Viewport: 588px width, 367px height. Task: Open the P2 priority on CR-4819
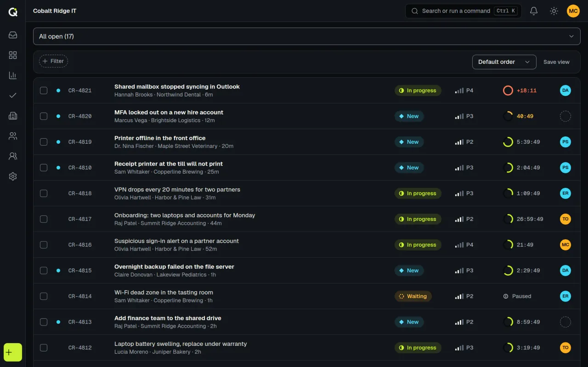pos(464,142)
